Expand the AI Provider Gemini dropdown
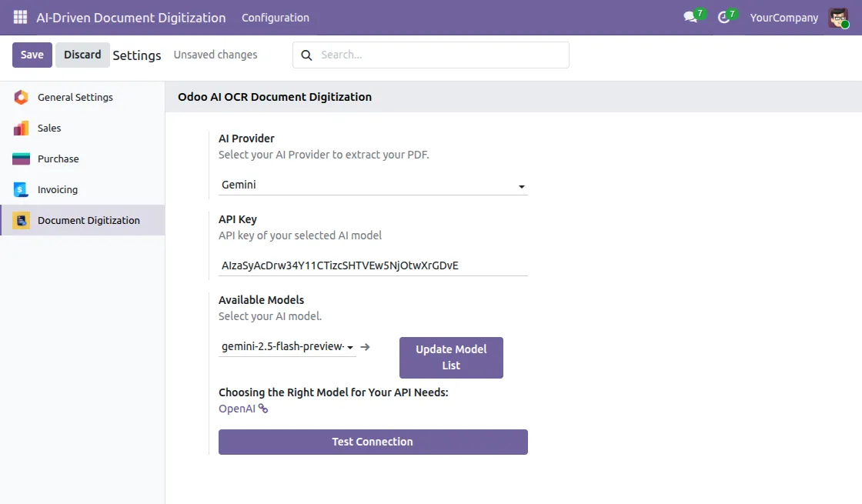Viewport: 862px width, 504px height. 373,185
